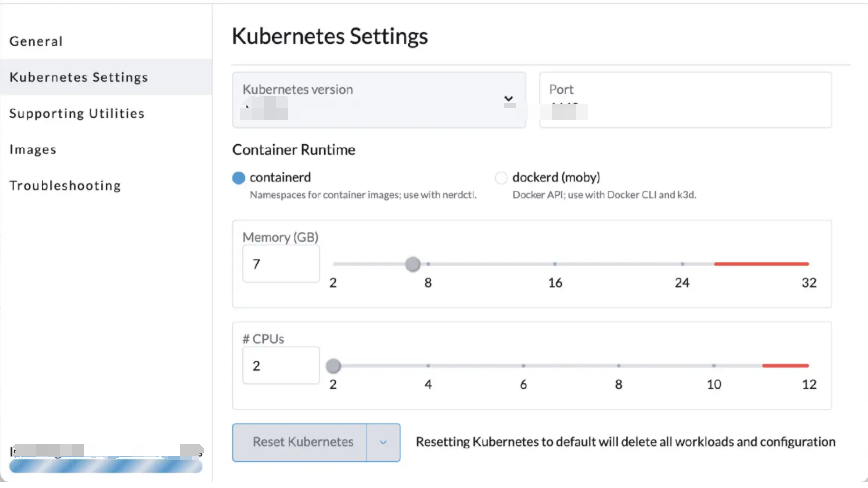The height and width of the screenshot is (488, 868).
Task: Set Memory slider to the 16 mark
Action: [x=555, y=264]
